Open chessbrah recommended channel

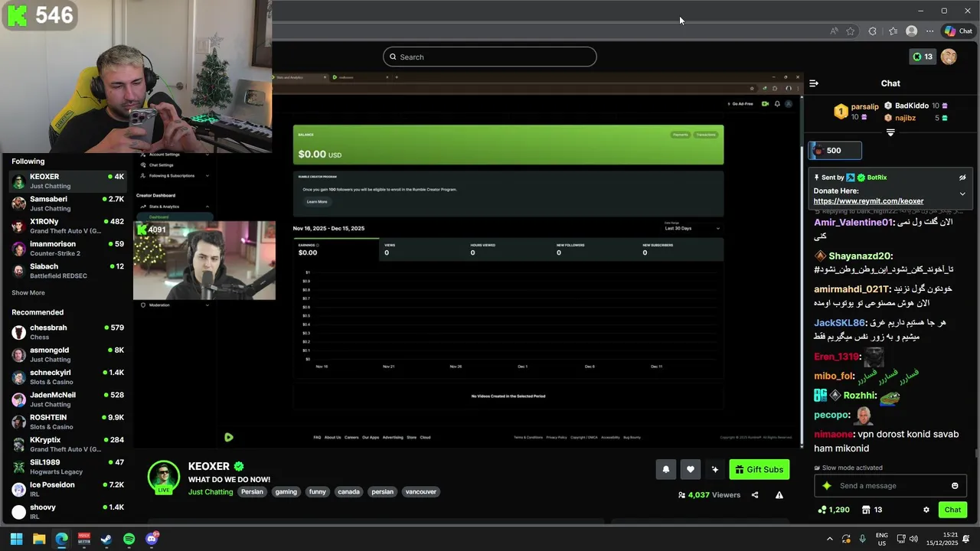pos(68,332)
